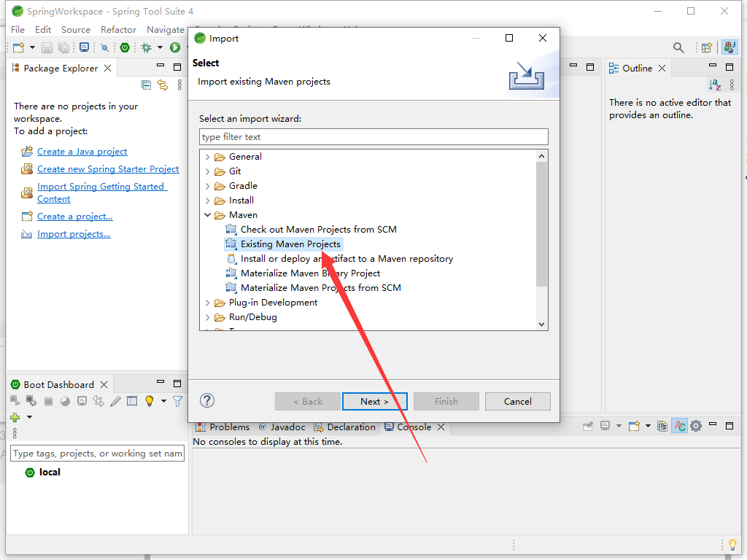
Task: Click in the Boot Dashboard tags filter field
Action: click(97, 454)
